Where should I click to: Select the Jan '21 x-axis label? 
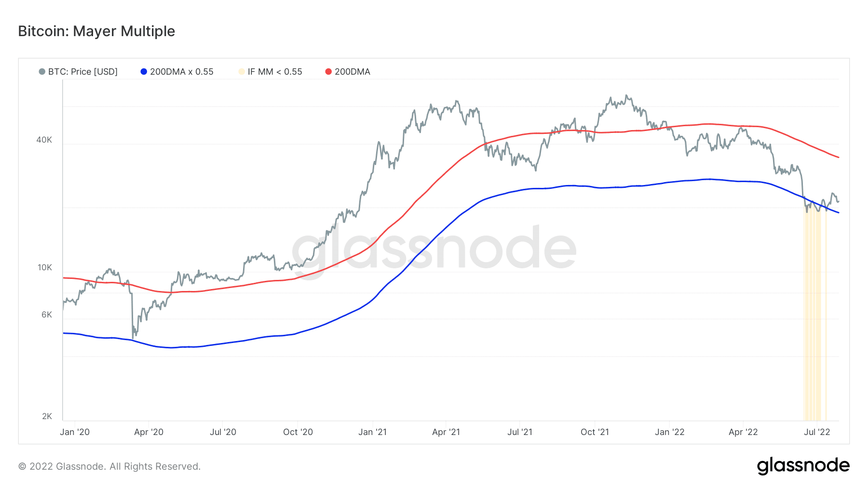[372, 432]
